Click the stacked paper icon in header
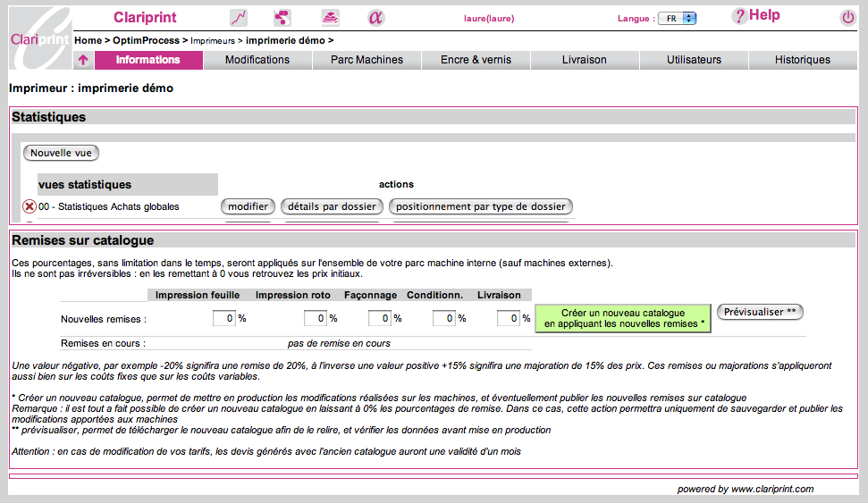Viewport: 868px width, 503px height. pyautogui.click(x=330, y=18)
